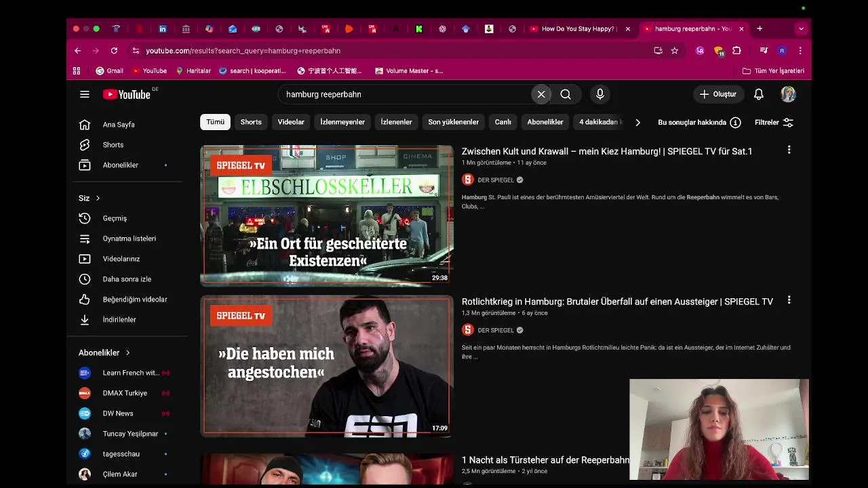Open the Haritalar bookmark
Viewport: 868px width, 488px height.
coord(193,70)
